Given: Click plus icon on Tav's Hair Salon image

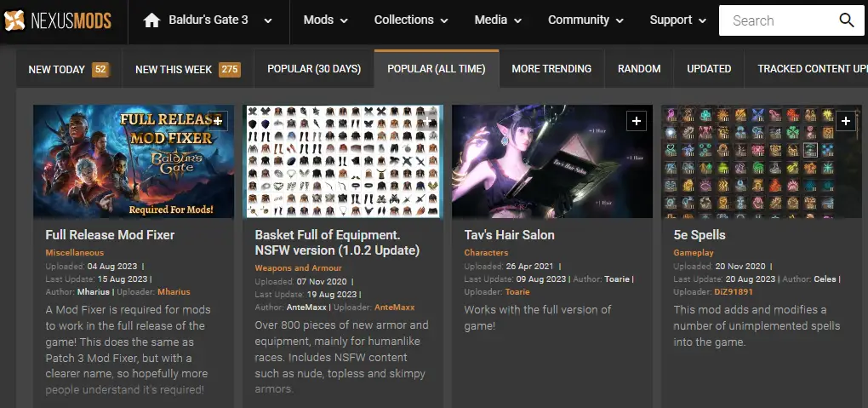Looking at the screenshot, I should tap(636, 121).
